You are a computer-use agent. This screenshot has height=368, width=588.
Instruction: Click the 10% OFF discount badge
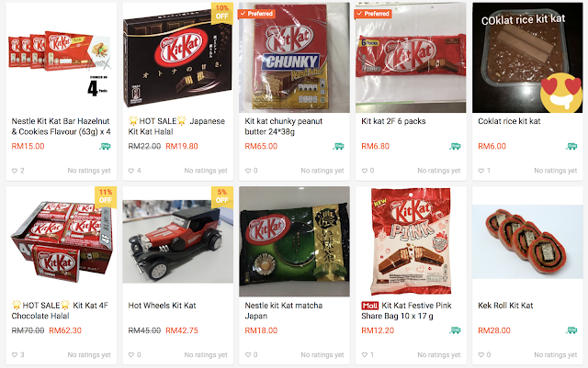pyautogui.click(x=222, y=12)
